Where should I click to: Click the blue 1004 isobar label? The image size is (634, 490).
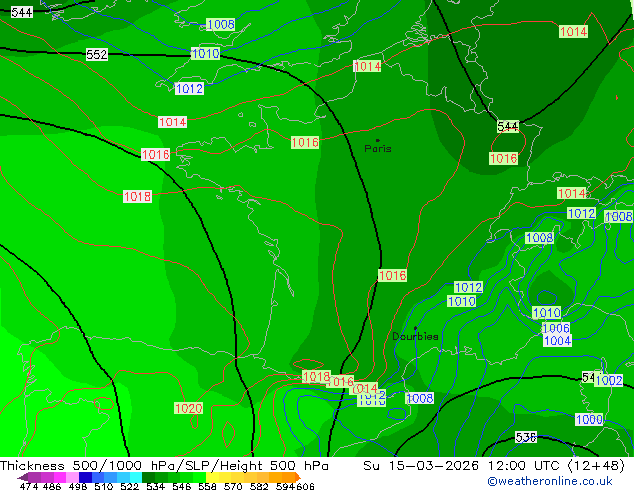tap(558, 340)
